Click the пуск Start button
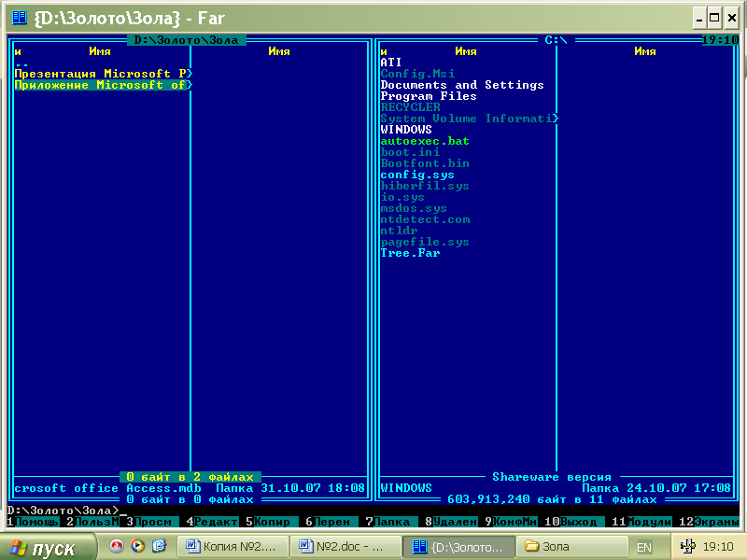The image size is (747, 560). tap(48, 548)
